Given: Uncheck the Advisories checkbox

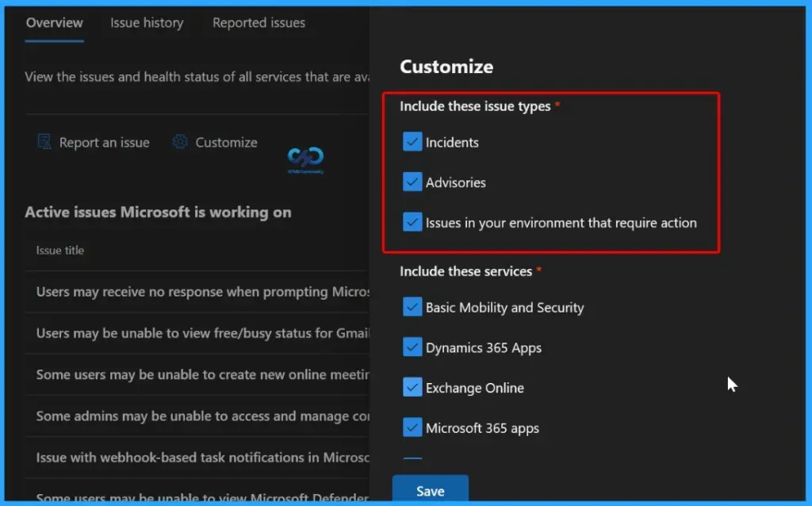Looking at the screenshot, I should [x=412, y=182].
